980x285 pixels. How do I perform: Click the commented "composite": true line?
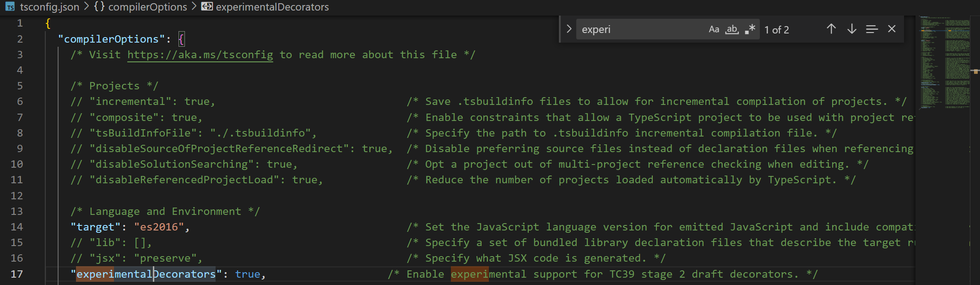[136, 117]
